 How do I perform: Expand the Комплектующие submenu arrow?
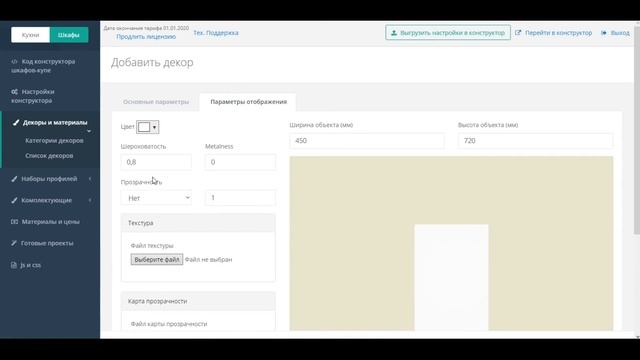[x=90, y=200]
